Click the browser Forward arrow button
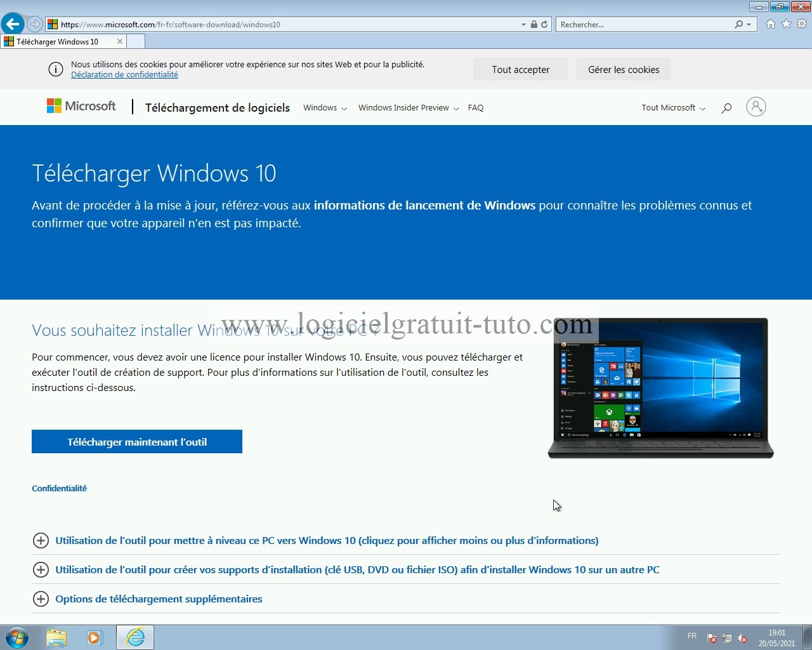Viewport: 812px width, 650px height. point(35,24)
